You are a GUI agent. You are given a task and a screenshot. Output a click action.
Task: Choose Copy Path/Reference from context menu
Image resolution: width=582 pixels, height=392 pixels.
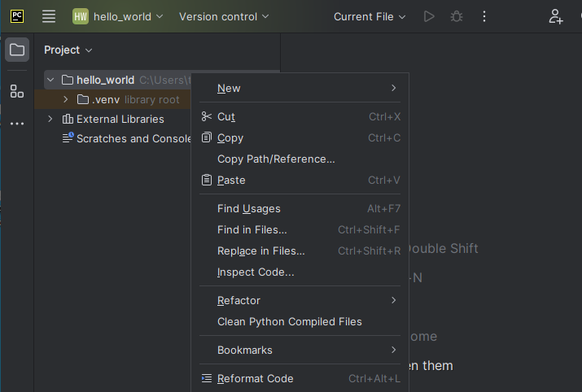[276, 159]
